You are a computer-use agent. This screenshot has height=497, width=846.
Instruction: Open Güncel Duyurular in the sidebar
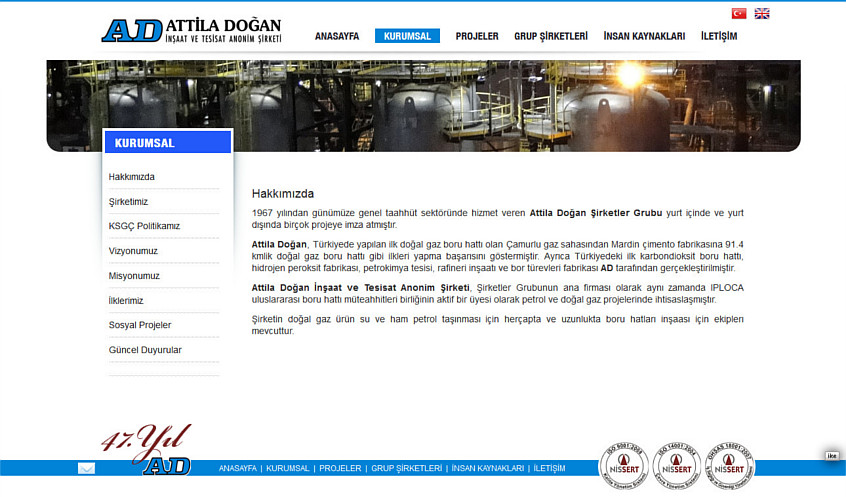coord(145,350)
